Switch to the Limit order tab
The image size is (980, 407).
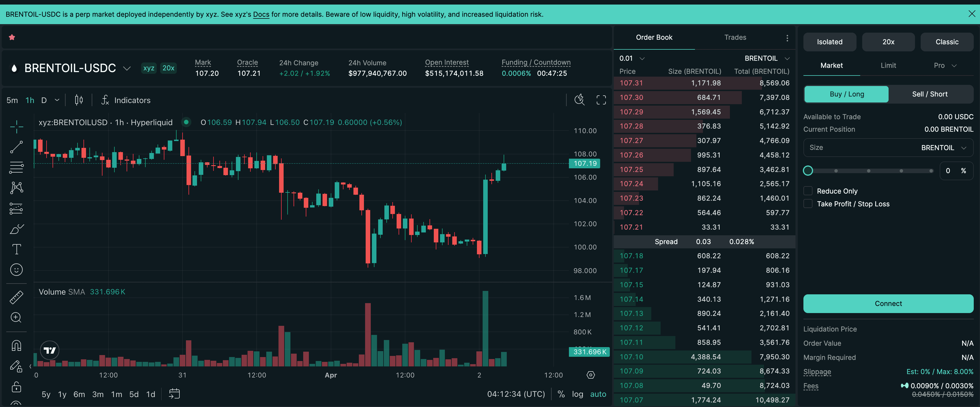[888, 65]
